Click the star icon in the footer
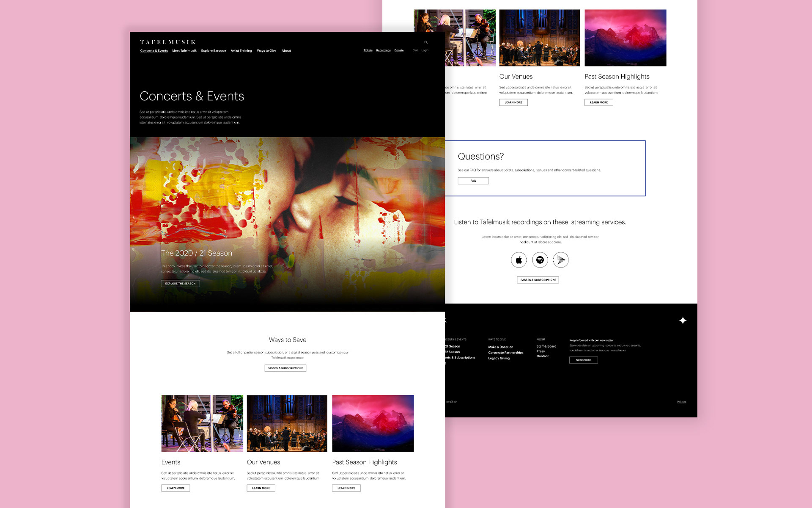 683,320
